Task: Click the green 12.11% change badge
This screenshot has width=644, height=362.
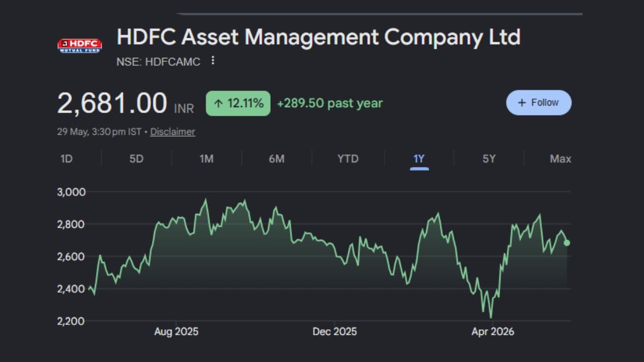Action: pos(238,103)
